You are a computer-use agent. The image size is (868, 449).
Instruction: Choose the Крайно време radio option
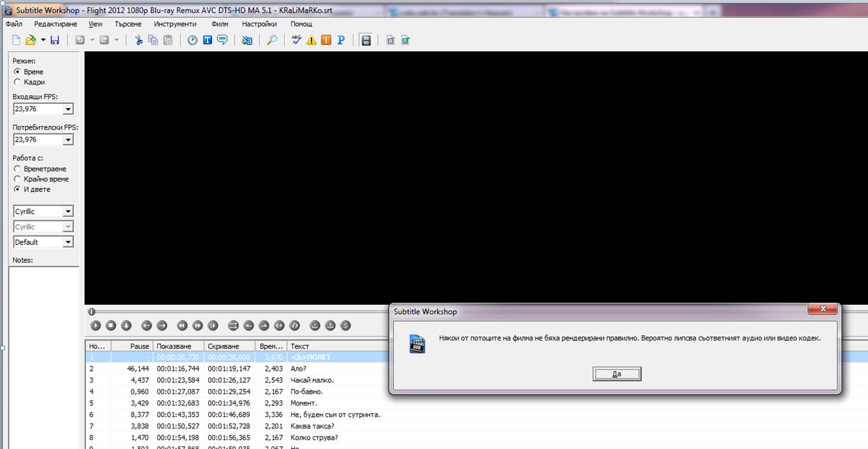tap(17, 179)
